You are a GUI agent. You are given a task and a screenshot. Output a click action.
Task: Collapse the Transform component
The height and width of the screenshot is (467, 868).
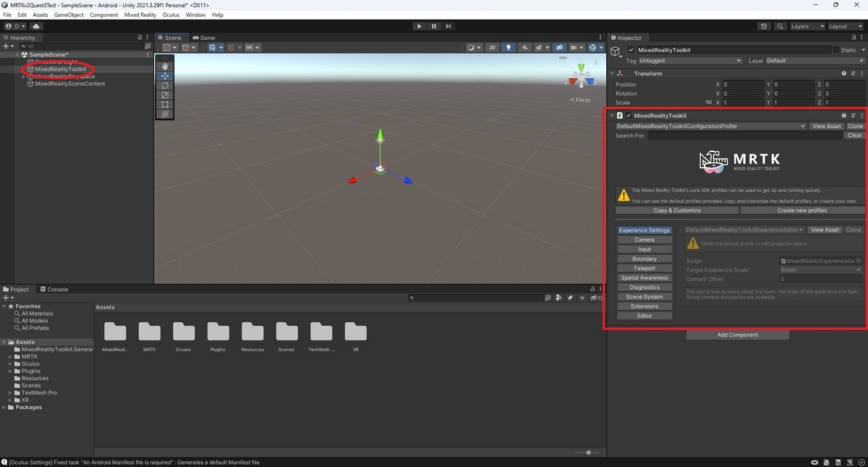point(612,74)
